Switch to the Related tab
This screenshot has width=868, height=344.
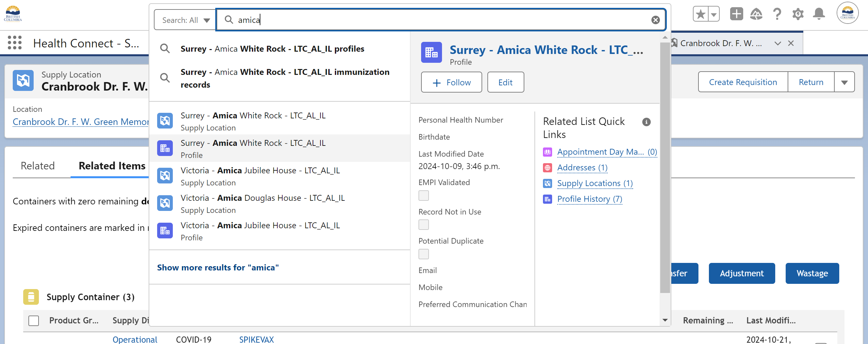point(38,166)
